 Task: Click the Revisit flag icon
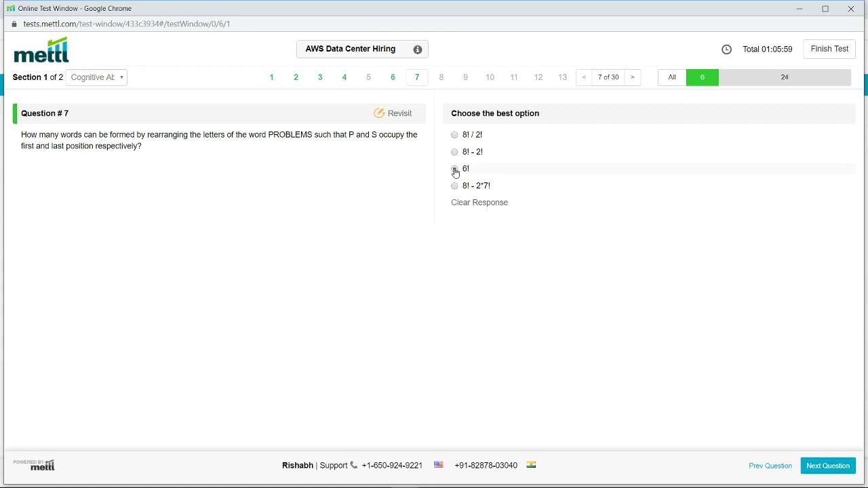pos(380,113)
